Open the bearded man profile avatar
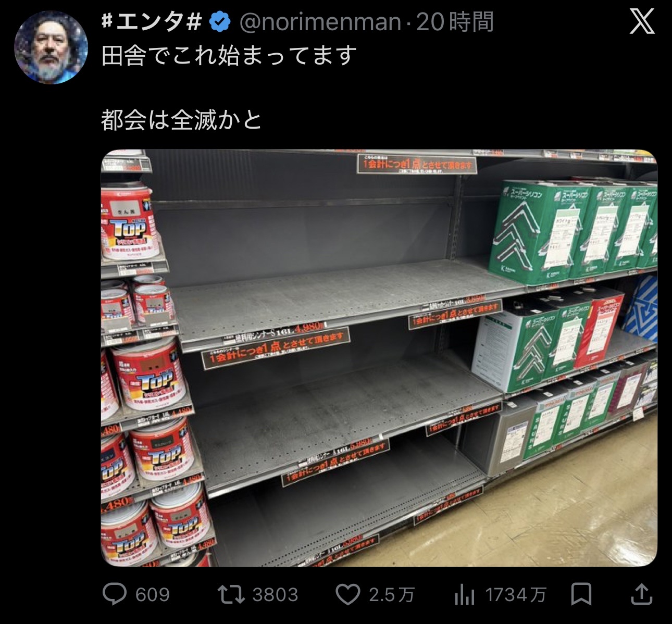Image resolution: width=672 pixels, height=624 pixels. (x=51, y=47)
